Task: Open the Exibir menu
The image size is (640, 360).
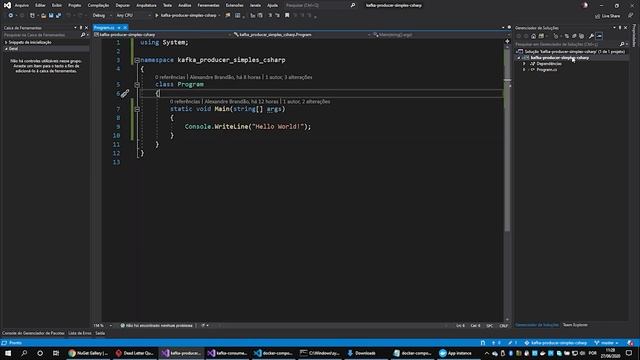Action: pos(57,5)
